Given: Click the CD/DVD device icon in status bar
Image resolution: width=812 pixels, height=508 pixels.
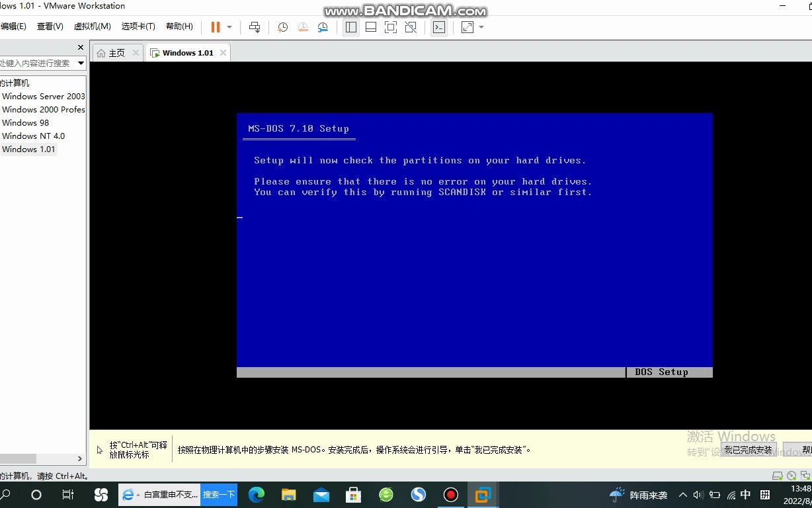Looking at the screenshot, I should click(792, 476).
